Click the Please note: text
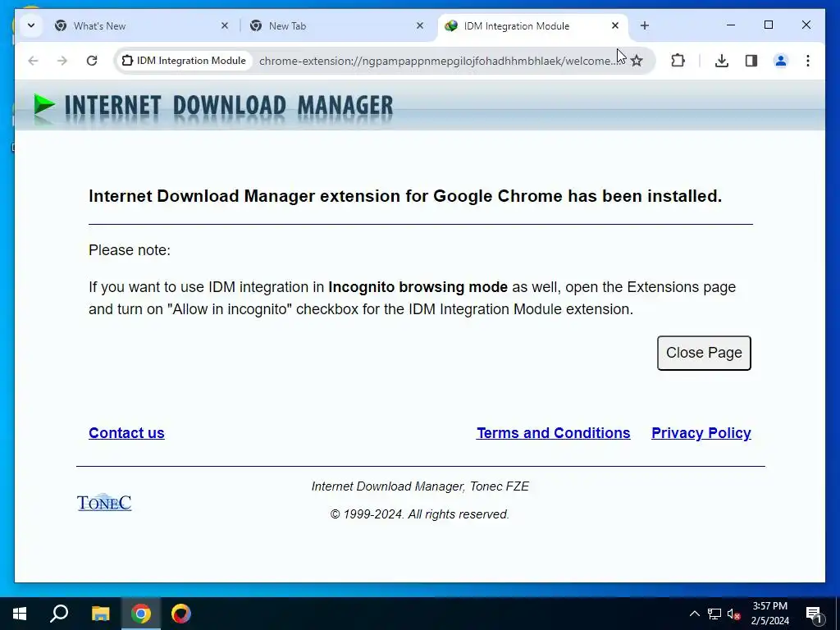This screenshot has height=630, width=840. point(130,250)
